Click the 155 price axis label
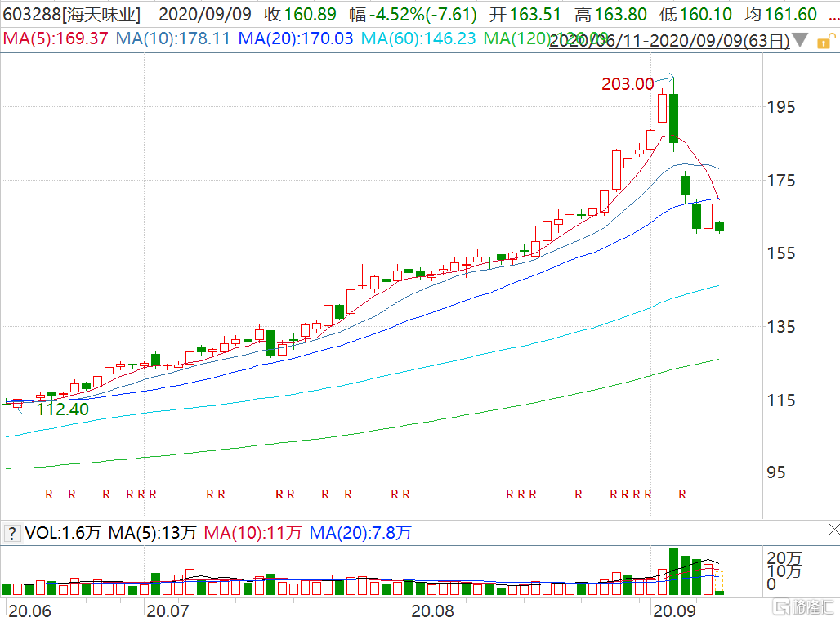The image size is (840, 622). tap(781, 253)
